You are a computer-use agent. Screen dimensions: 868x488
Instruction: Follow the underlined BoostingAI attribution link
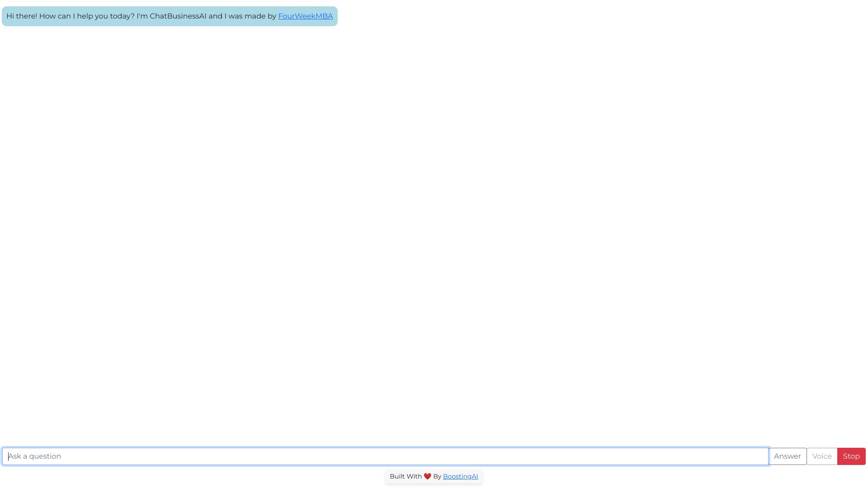point(460,476)
